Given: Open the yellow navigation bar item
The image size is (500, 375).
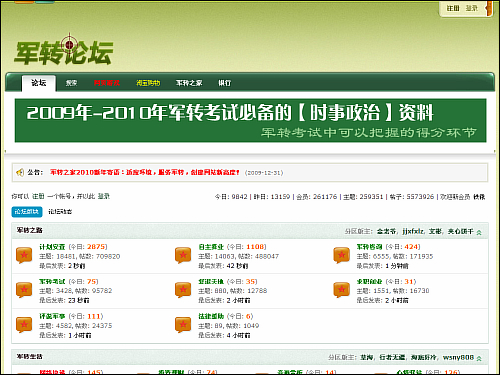Looking at the screenshot, I should click(x=148, y=83).
